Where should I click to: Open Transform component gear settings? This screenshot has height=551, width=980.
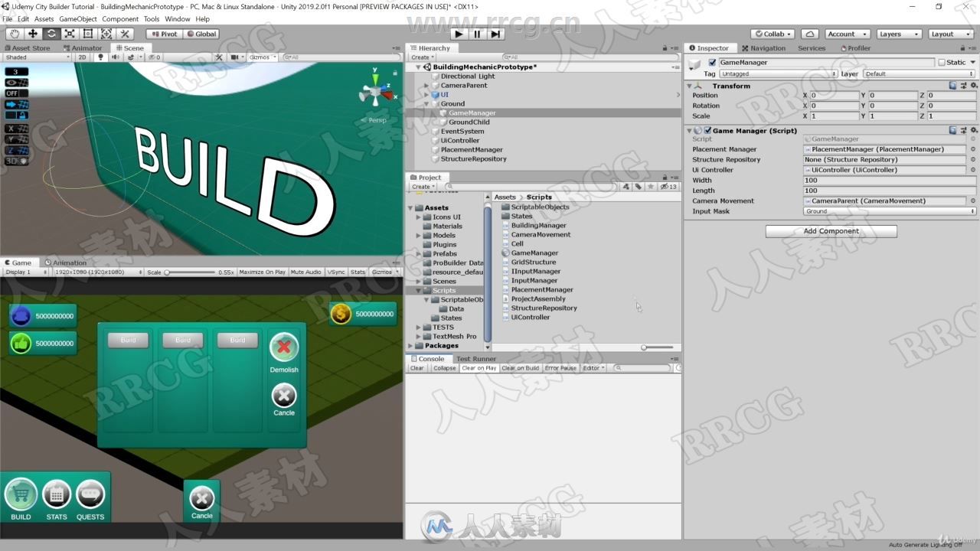pos(973,86)
